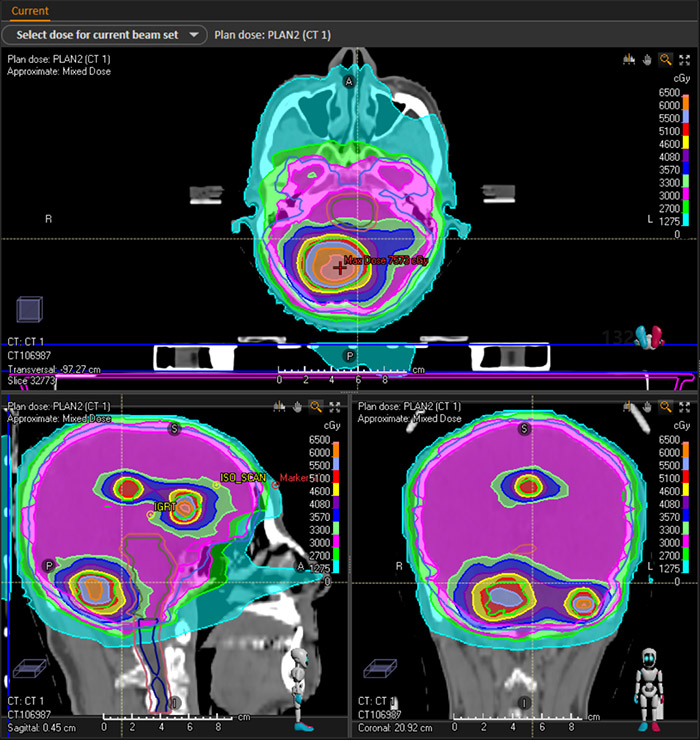Select zoom tool in transversal view

click(666, 59)
